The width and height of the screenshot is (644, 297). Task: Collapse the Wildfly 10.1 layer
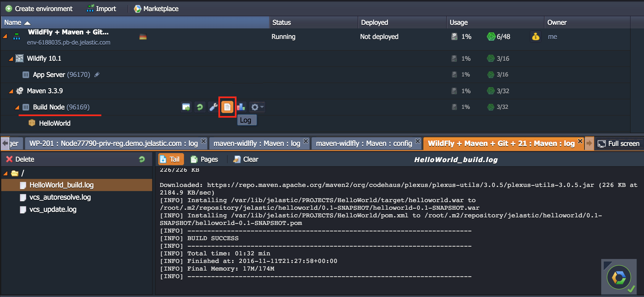tap(11, 59)
